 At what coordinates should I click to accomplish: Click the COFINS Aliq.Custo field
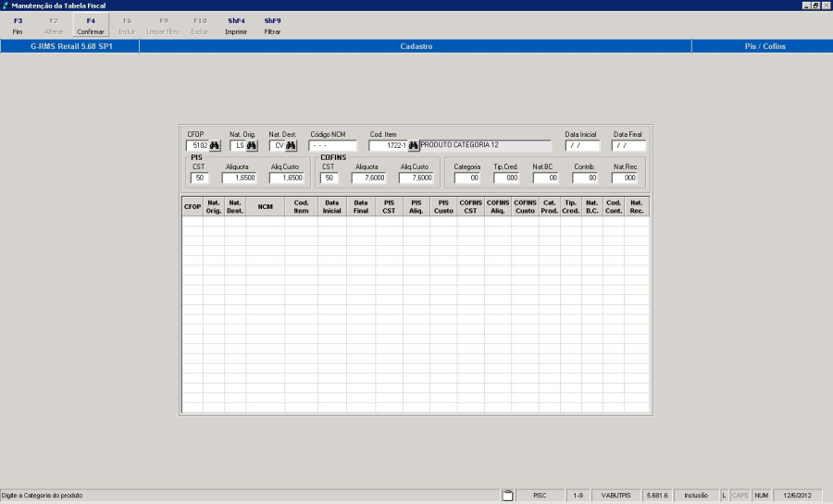click(x=416, y=178)
